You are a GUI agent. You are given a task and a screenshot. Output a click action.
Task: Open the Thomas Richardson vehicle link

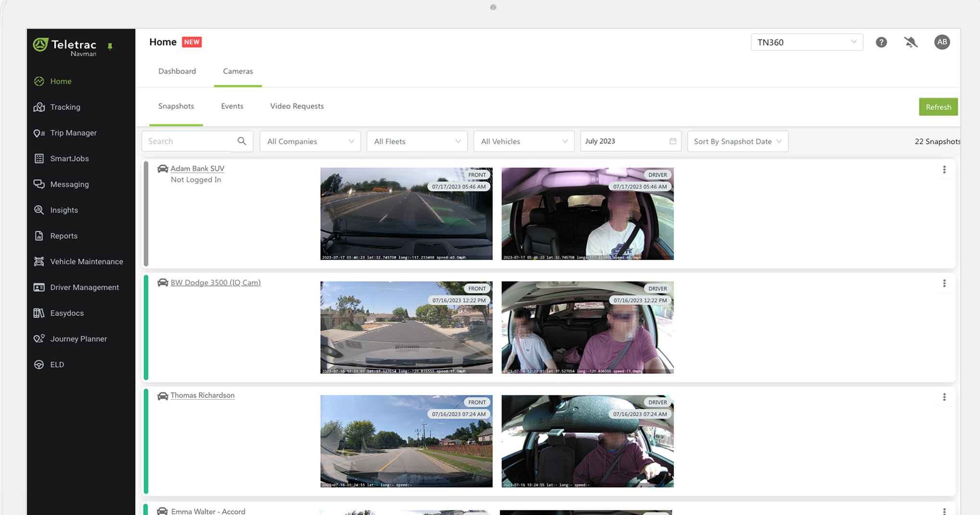tap(203, 395)
